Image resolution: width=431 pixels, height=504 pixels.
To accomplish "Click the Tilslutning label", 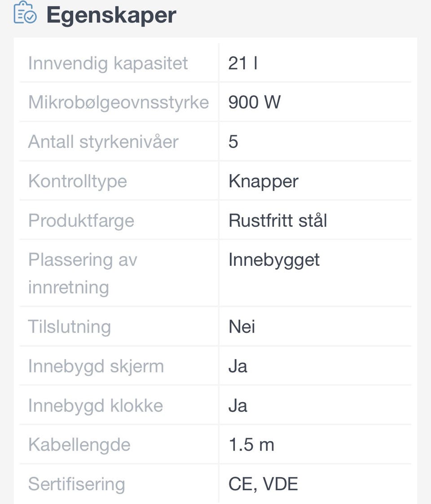I will [70, 327].
